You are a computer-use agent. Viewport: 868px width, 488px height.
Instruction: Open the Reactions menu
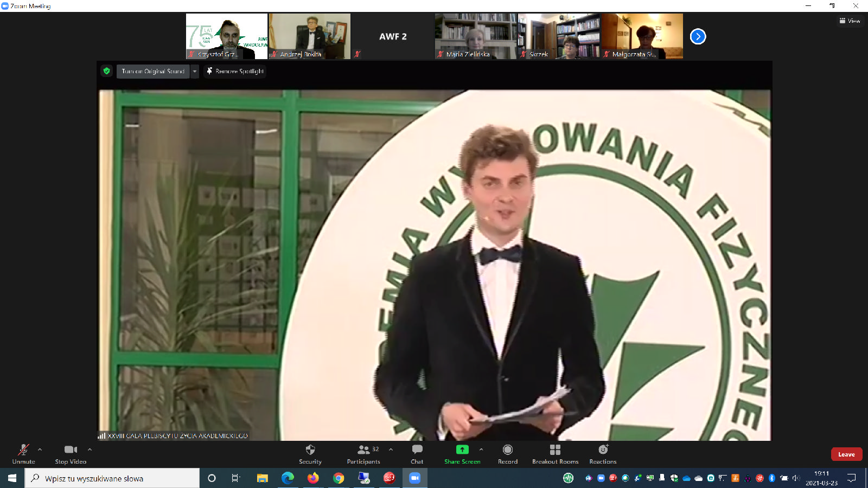603,454
